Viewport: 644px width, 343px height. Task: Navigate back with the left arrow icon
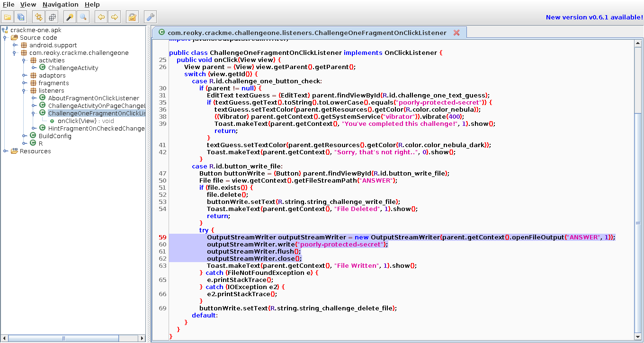pos(101,17)
